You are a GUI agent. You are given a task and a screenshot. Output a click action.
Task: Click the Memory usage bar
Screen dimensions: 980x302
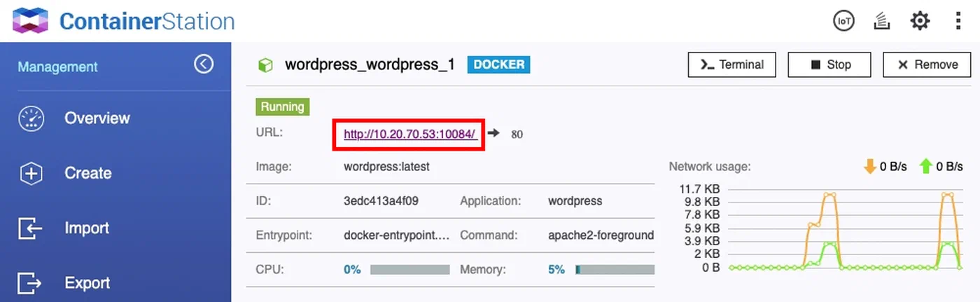615,269
